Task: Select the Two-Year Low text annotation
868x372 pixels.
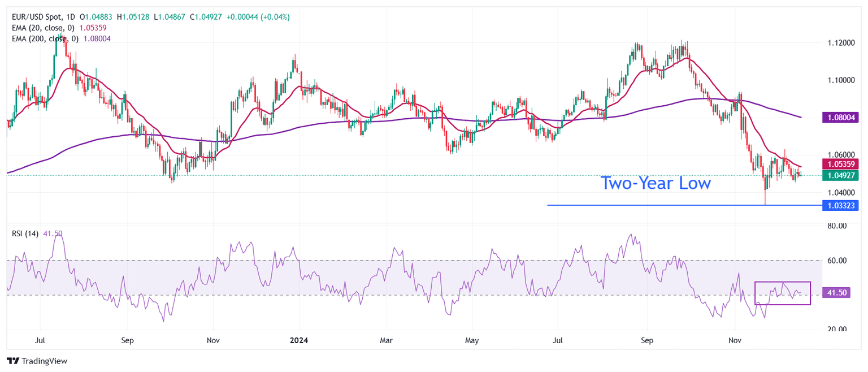Action: [x=655, y=183]
